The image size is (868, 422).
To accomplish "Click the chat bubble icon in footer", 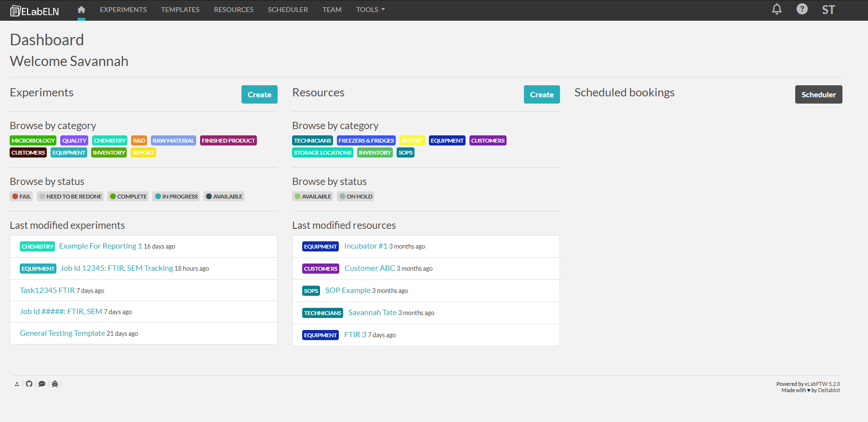I will pos(42,384).
